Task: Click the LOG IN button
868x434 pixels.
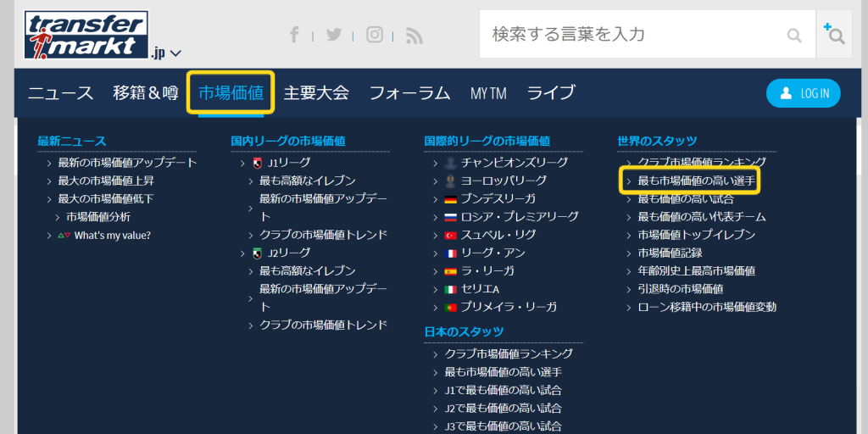Action: click(804, 93)
